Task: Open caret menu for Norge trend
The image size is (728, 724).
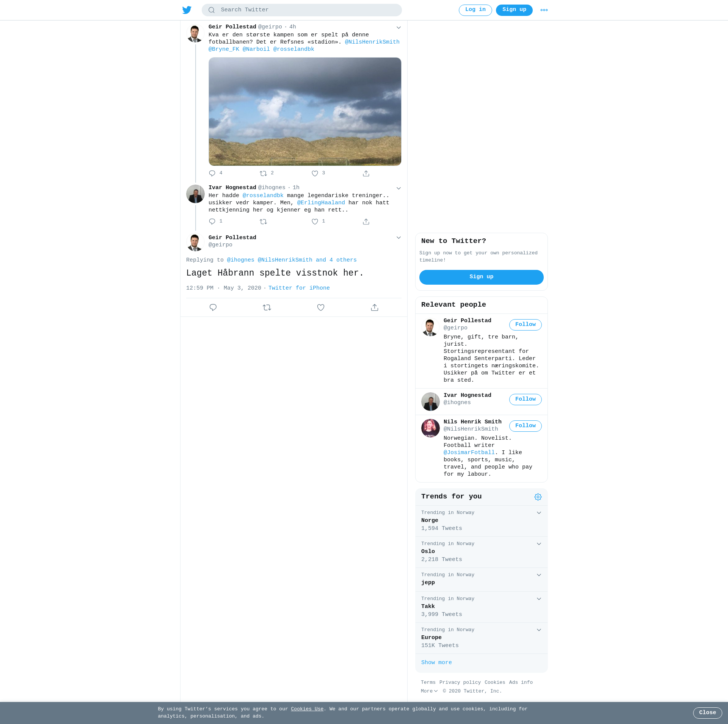Action: point(539,513)
